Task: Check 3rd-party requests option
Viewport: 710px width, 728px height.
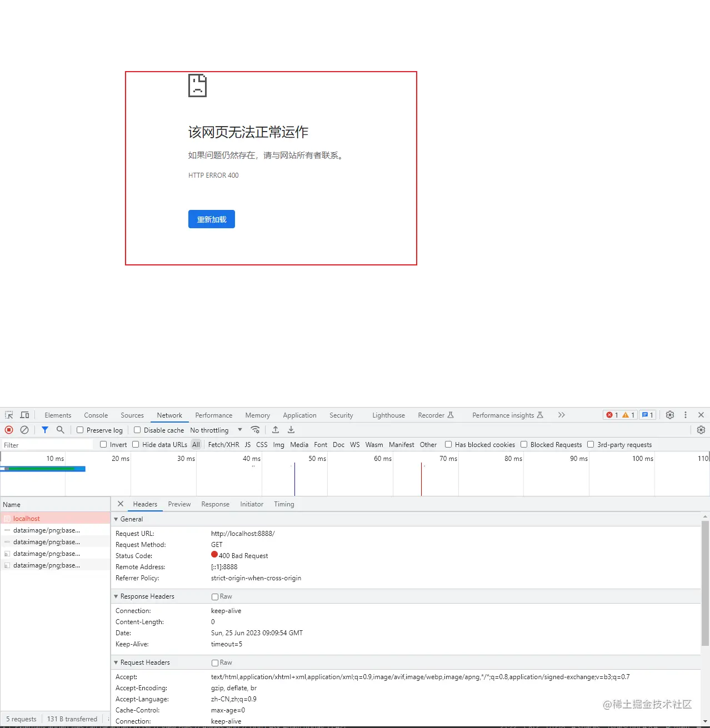Action: coord(591,444)
